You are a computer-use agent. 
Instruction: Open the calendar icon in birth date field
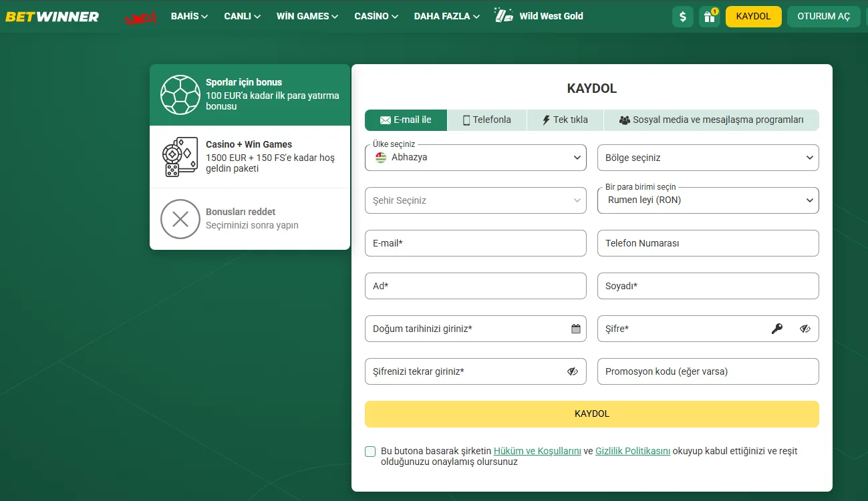point(576,329)
